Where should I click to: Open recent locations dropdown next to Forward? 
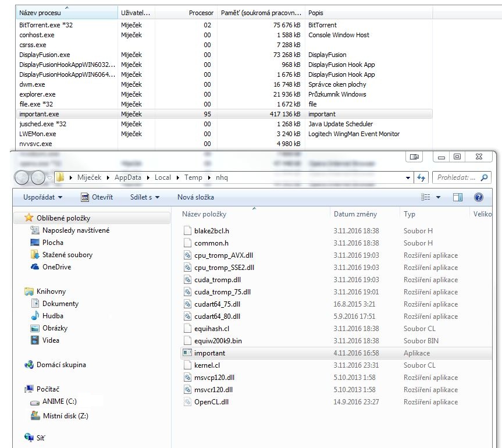(x=49, y=177)
